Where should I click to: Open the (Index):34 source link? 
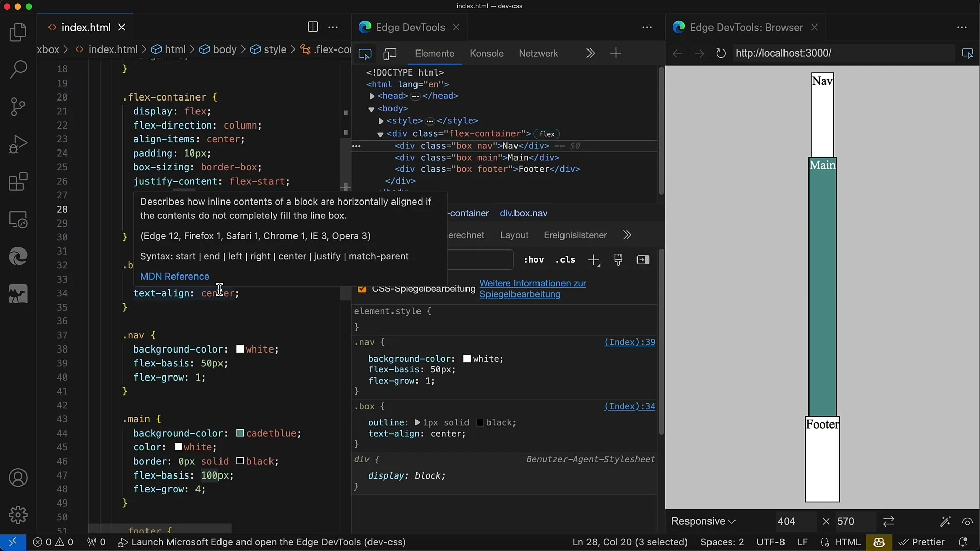(630, 407)
